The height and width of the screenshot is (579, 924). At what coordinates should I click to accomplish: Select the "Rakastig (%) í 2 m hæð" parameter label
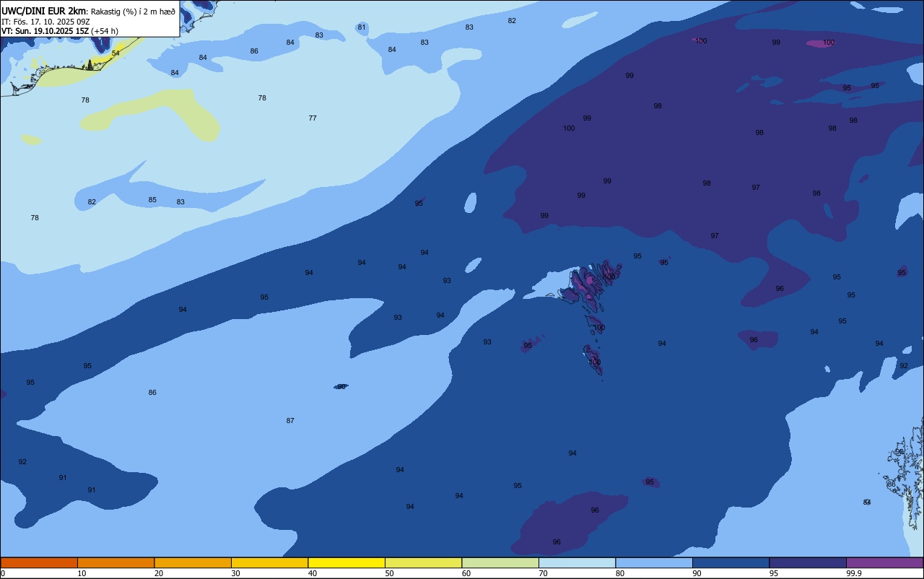coord(133,12)
